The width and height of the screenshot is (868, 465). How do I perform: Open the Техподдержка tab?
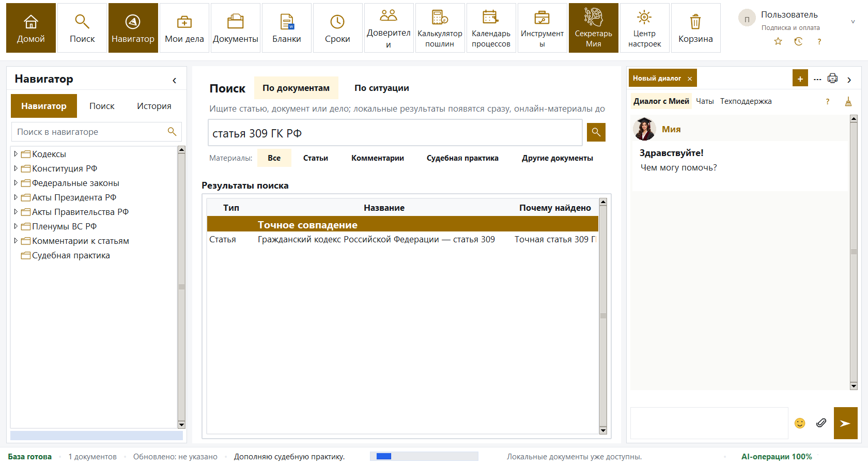pos(746,101)
